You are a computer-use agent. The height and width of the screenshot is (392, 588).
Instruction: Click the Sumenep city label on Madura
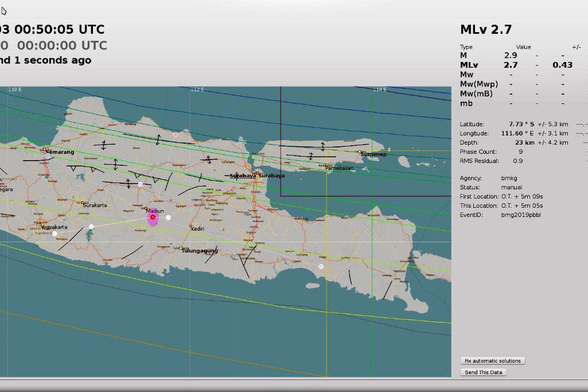coord(373,154)
